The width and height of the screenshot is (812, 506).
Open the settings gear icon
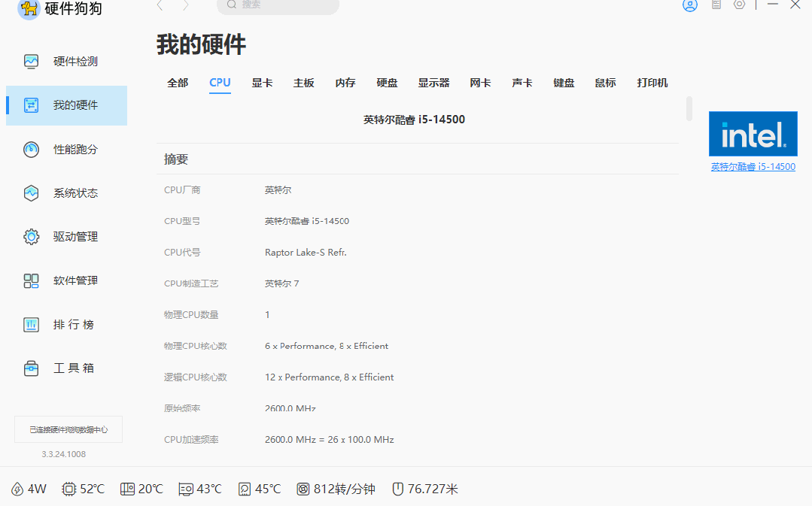tap(738, 5)
